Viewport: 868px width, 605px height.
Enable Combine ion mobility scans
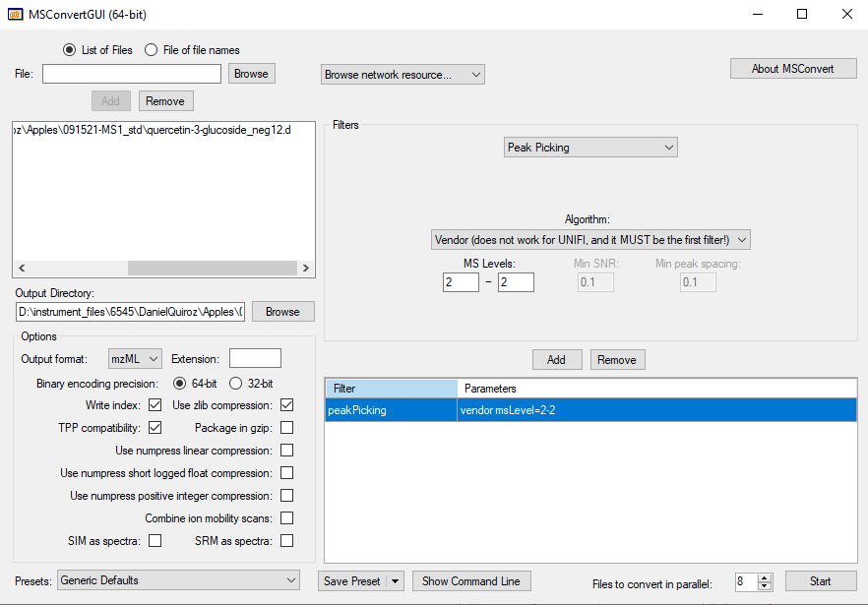(x=286, y=518)
